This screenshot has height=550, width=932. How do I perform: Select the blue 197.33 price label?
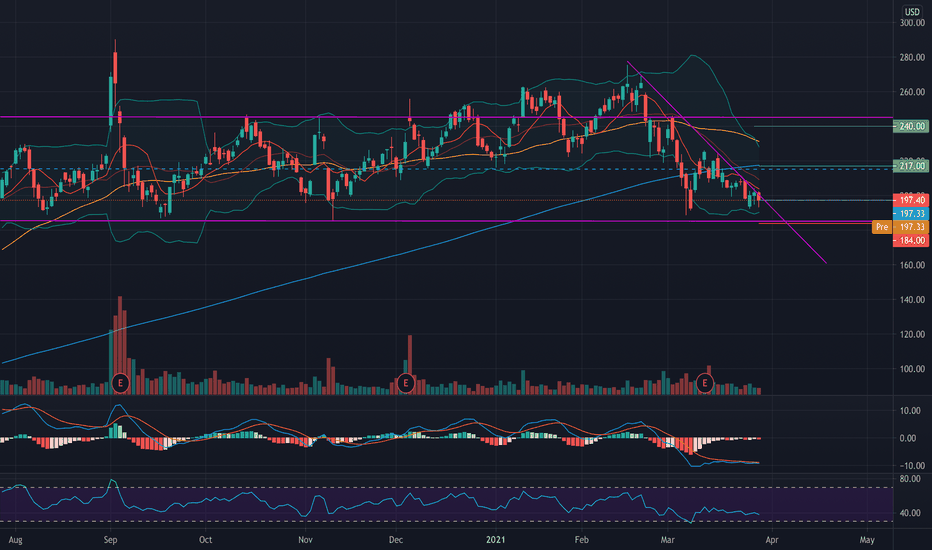click(911, 213)
